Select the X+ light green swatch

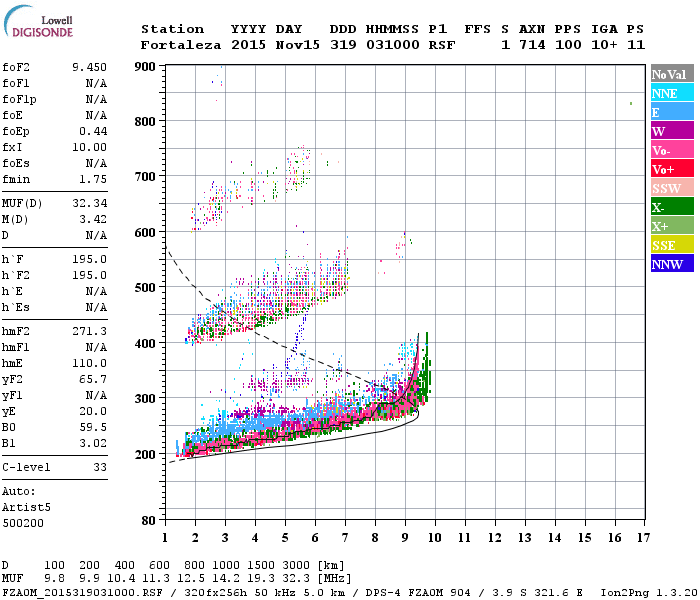[x=672, y=225]
